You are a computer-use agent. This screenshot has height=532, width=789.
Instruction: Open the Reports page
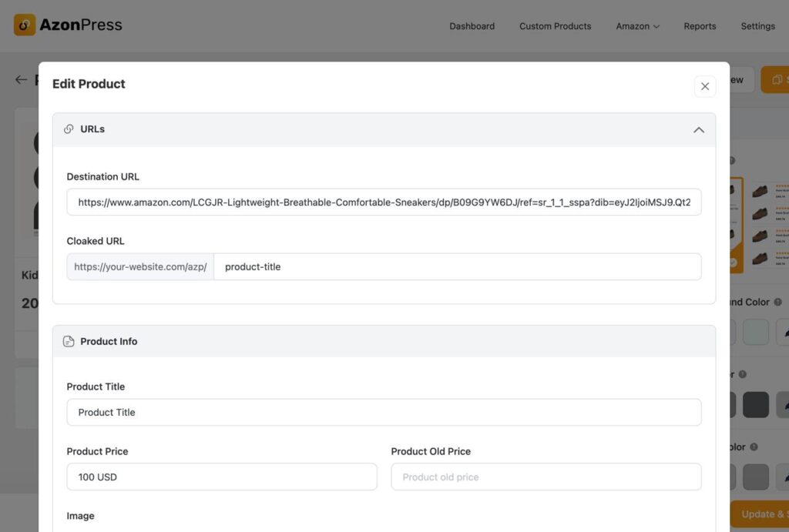(700, 25)
